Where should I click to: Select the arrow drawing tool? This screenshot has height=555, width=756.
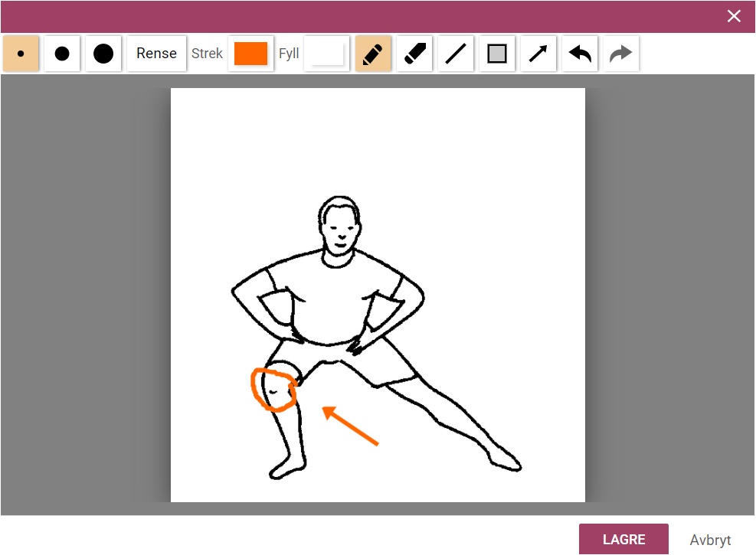(538, 54)
